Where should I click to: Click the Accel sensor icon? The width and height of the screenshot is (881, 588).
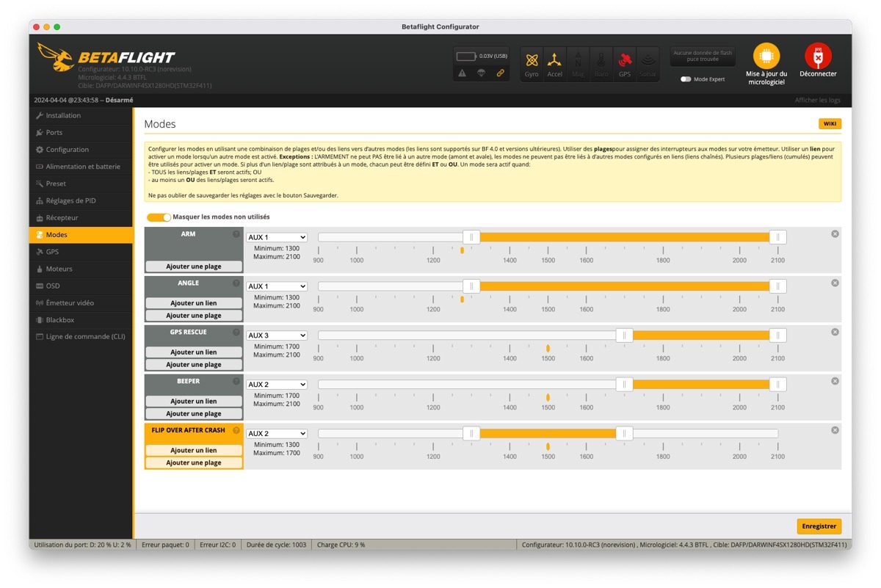coord(555,65)
